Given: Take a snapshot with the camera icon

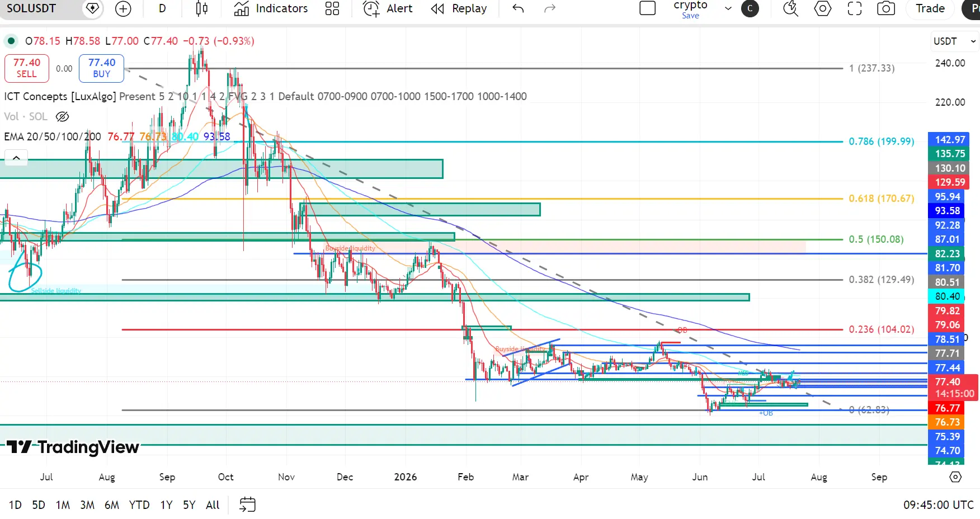Looking at the screenshot, I should click(x=886, y=8).
